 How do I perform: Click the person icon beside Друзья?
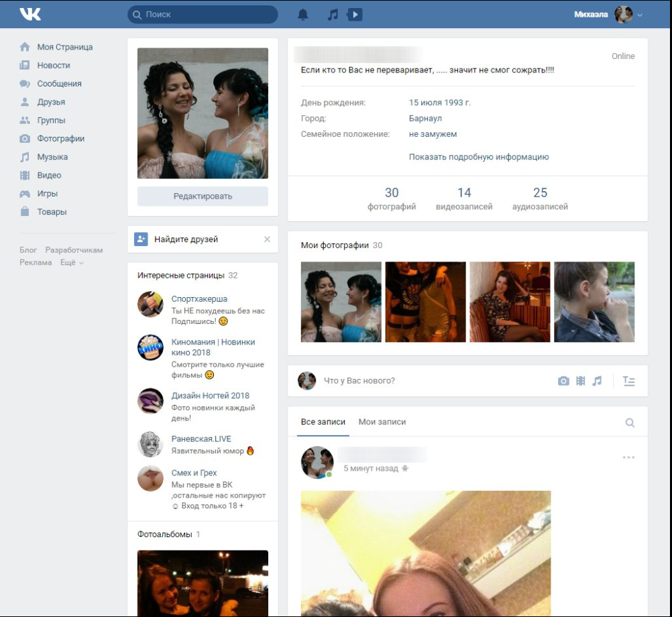click(x=25, y=102)
